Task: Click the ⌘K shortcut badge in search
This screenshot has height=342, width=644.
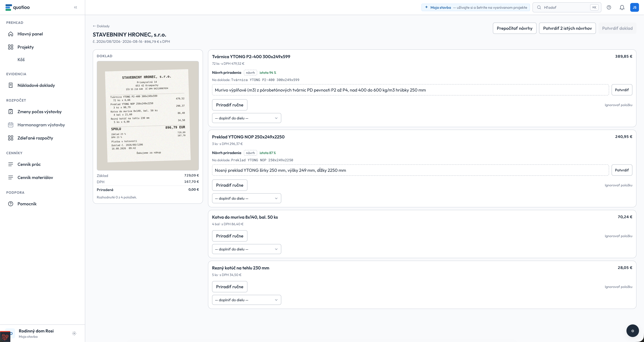Action: tap(594, 8)
